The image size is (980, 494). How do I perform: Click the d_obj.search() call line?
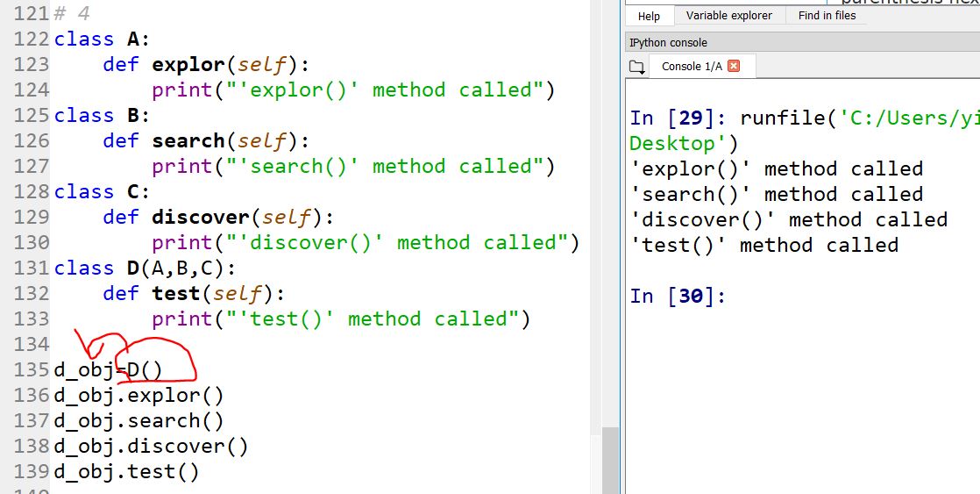138,421
